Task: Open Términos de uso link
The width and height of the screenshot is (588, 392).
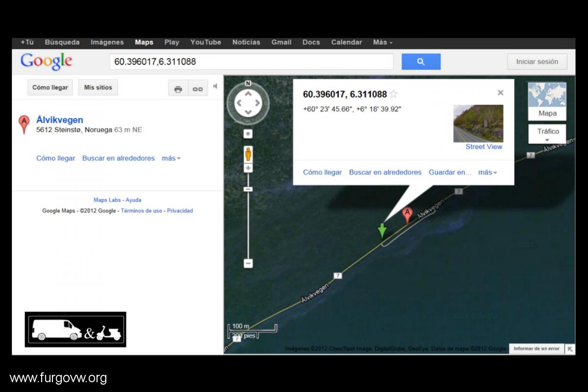Action: [x=142, y=211]
